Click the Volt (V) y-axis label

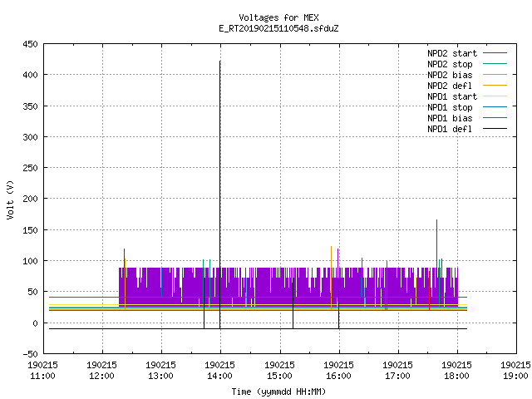(10, 199)
